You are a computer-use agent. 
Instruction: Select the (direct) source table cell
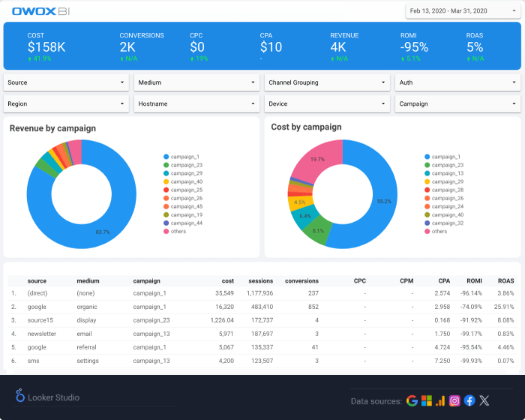[37, 293]
